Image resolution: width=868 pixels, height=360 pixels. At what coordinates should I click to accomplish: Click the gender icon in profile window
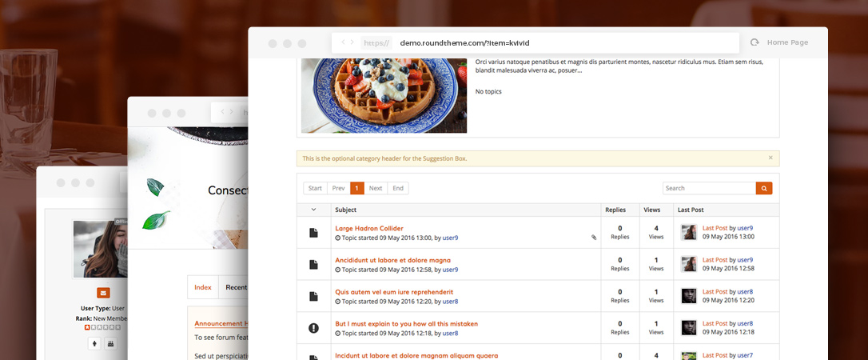pos(94,344)
